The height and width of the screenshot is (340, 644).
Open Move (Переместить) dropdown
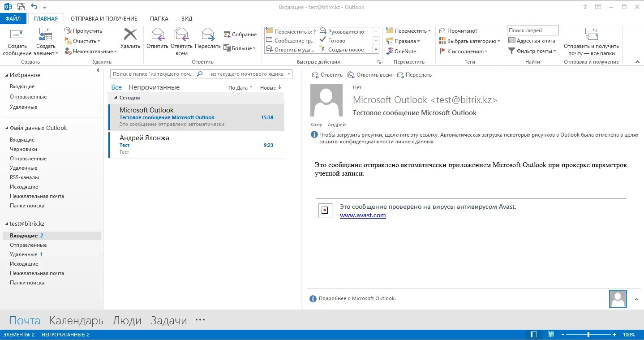(x=408, y=31)
